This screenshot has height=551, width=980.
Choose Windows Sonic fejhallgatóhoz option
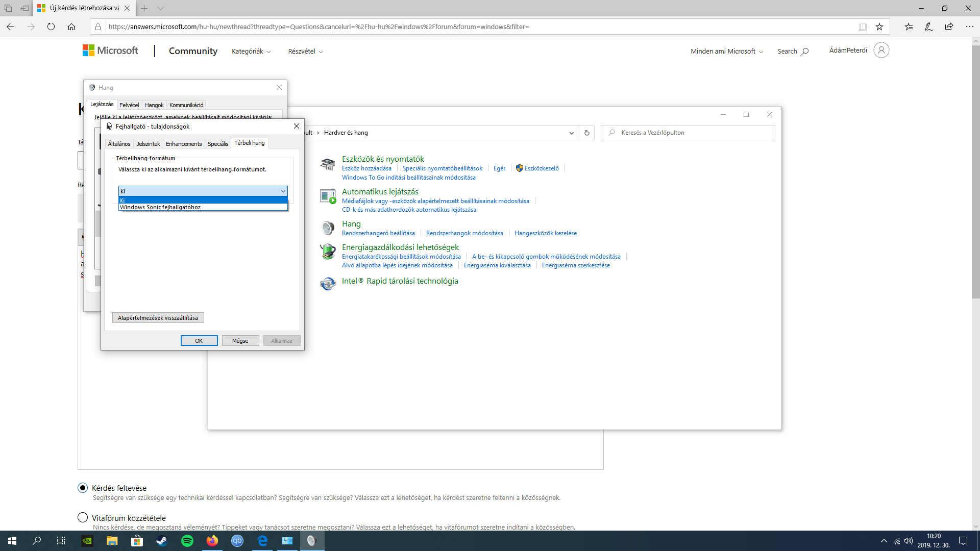[203, 207]
